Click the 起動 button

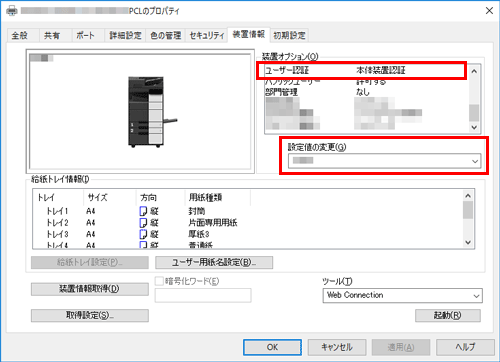tap(448, 315)
